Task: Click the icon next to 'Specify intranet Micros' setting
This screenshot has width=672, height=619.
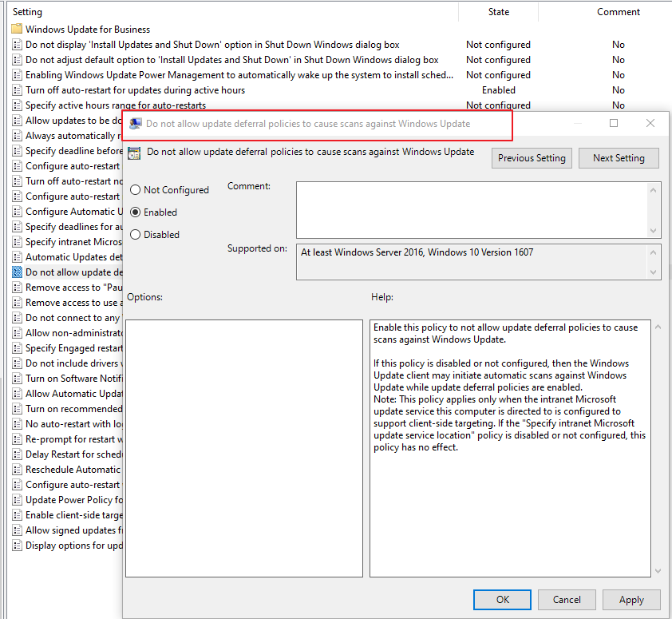Action: (16, 241)
